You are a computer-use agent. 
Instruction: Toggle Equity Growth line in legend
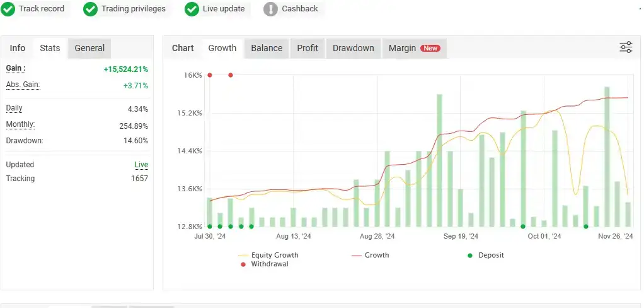(x=274, y=255)
